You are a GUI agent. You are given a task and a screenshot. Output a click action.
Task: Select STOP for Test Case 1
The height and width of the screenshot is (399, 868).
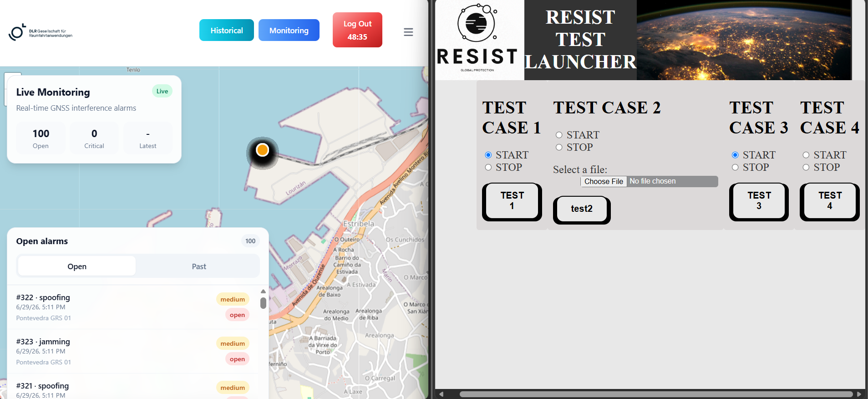(488, 167)
